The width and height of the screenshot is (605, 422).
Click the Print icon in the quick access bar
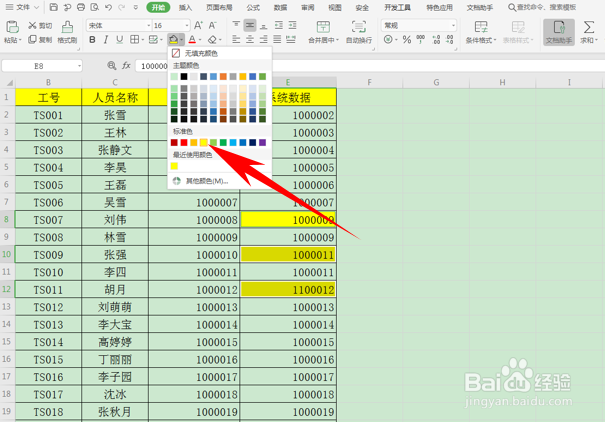[x=81, y=7]
